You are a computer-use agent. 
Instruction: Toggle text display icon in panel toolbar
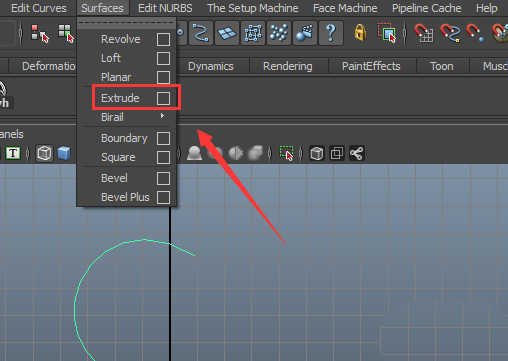13,153
